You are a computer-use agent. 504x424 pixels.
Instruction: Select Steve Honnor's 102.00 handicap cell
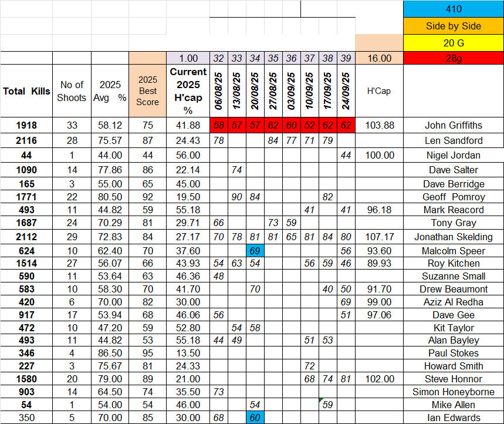coord(379,379)
